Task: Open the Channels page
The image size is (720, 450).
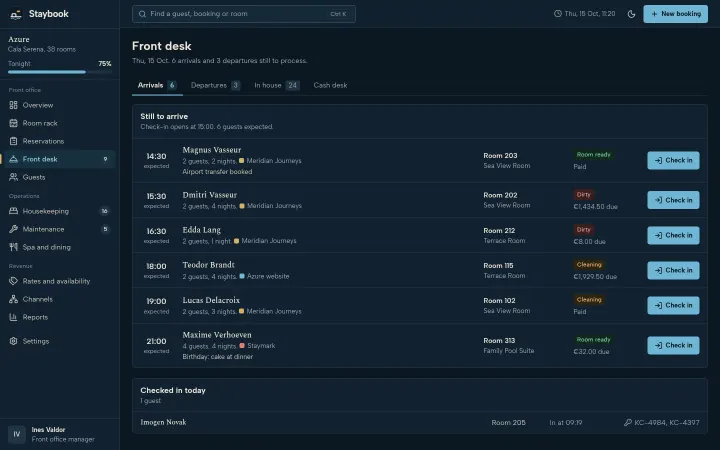Action: point(60,299)
